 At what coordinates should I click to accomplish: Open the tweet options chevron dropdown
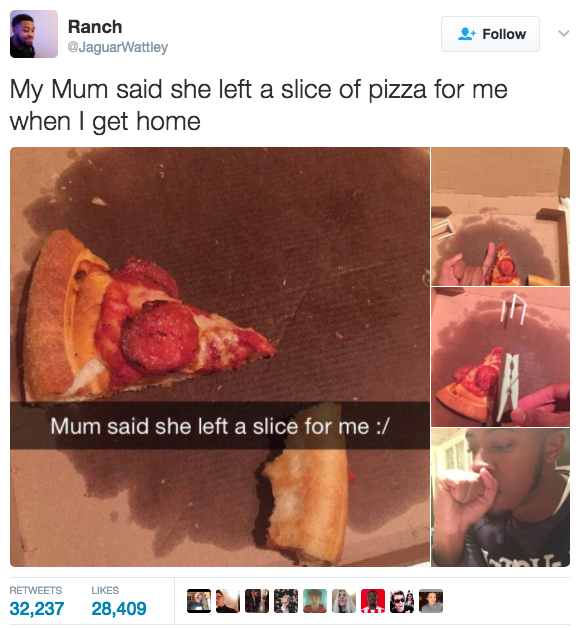coord(564,33)
